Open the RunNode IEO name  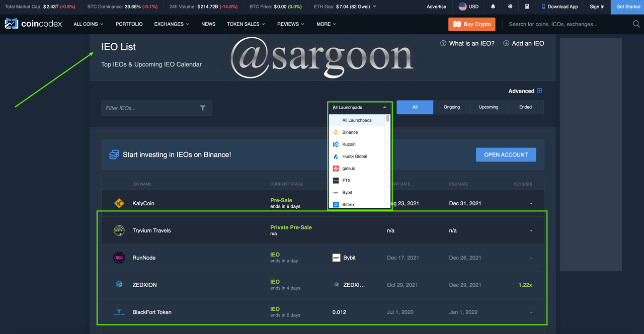tap(144, 258)
